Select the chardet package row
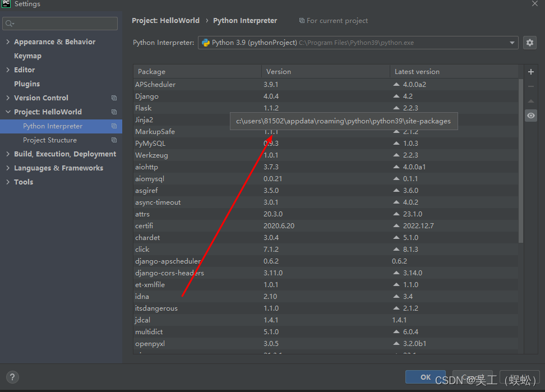545x392 pixels. 326,238
